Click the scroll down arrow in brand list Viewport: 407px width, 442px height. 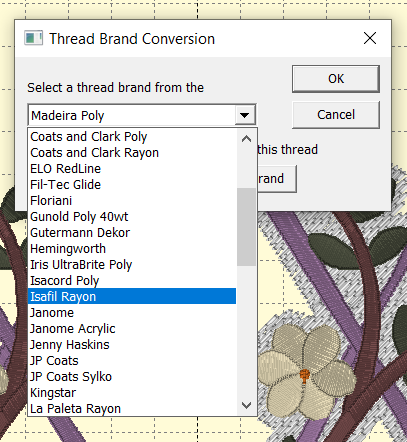coord(246,405)
